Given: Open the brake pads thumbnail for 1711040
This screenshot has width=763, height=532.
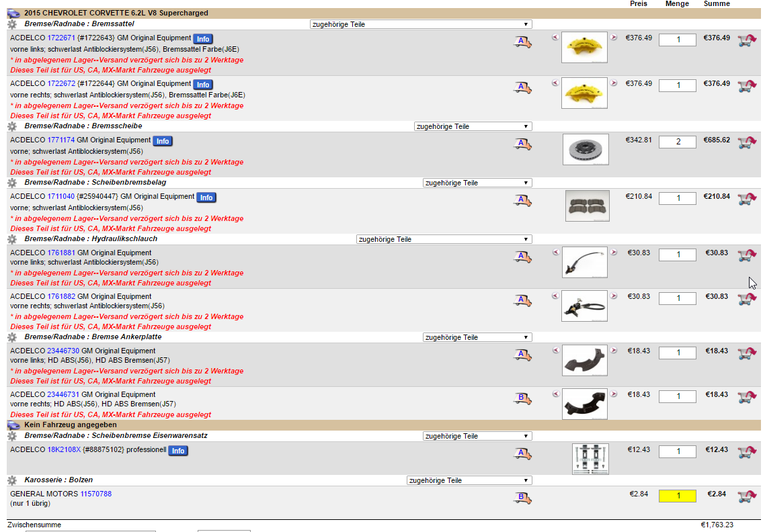Looking at the screenshot, I should (587, 206).
